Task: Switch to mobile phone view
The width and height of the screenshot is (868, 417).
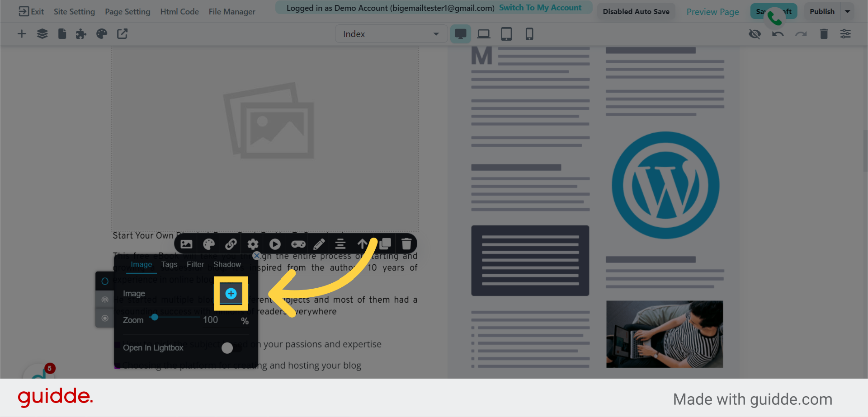Action: pyautogui.click(x=529, y=34)
